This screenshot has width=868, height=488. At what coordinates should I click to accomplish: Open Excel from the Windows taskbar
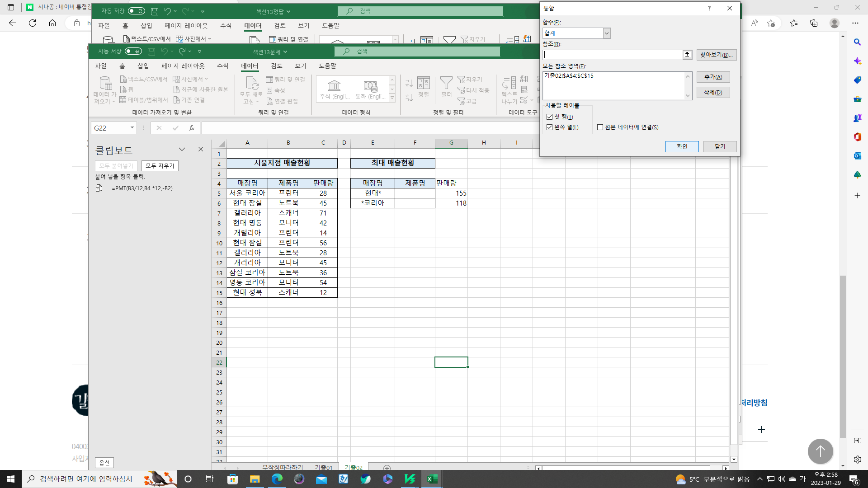[x=432, y=479]
